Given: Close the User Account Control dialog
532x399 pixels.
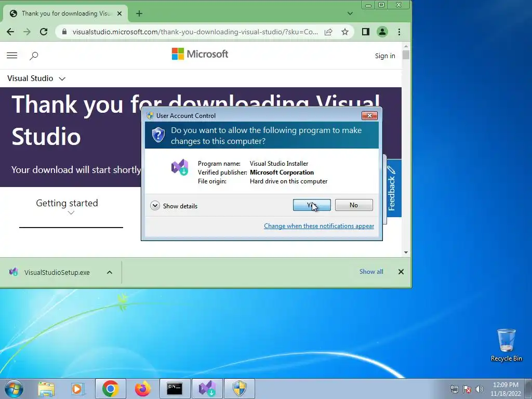Looking at the screenshot, I should pyautogui.click(x=369, y=116).
